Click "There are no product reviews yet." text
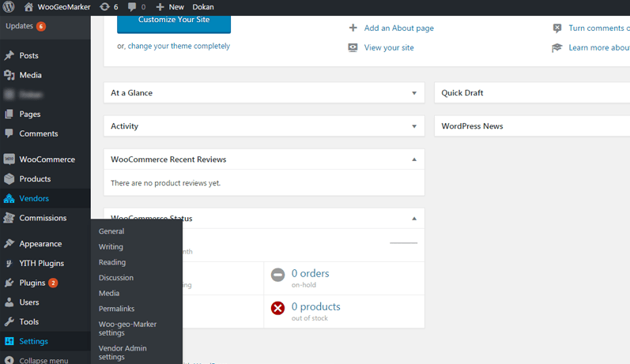Image resolution: width=630 pixels, height=364 pixels. 165,183
